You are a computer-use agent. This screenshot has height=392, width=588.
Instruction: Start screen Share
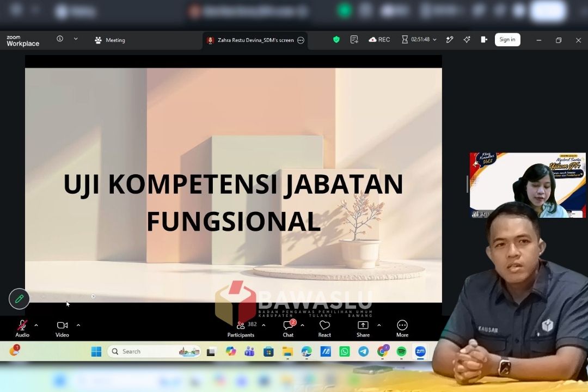(x=363, y=329)
